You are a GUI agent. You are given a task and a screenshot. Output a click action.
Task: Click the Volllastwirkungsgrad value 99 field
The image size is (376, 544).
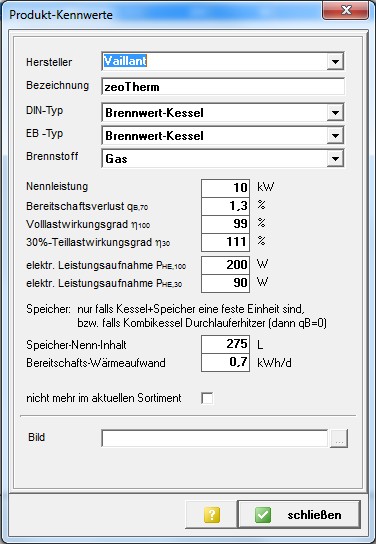tap(225, 224)
